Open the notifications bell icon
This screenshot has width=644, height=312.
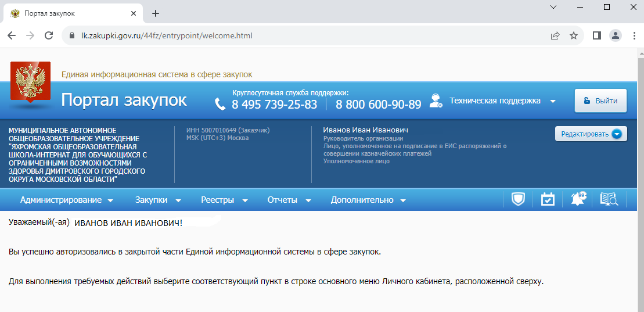click(578, 199)
